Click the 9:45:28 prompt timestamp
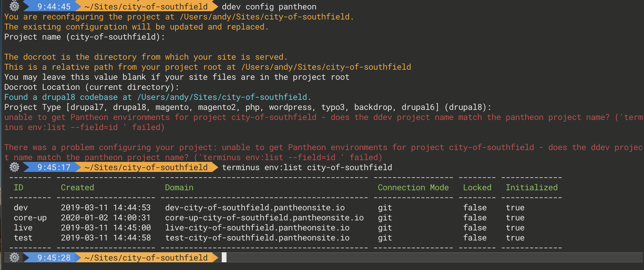Screen dimensions: 644x270 click(x=54, y=258)
